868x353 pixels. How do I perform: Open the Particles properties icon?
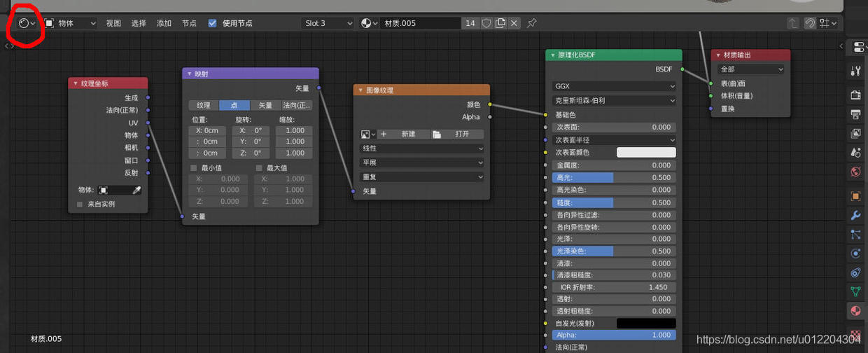855,235
